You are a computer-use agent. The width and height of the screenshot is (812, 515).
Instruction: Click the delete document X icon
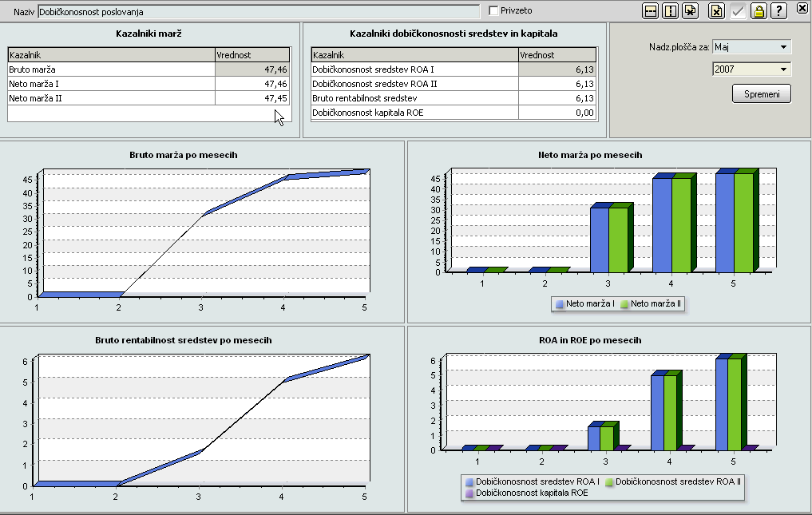[717, 10]
